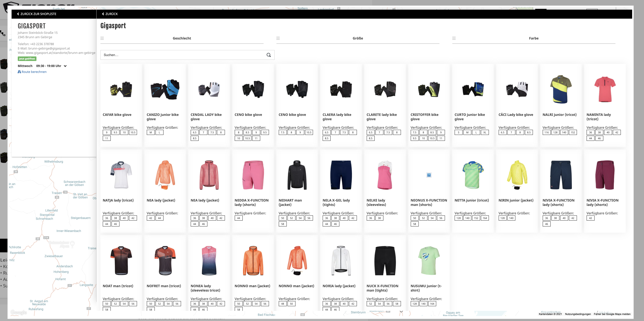Viewport: 644px width, 321px height.
Task: Click Wilhelmsburg label on the map
Action: coord(54,162)
